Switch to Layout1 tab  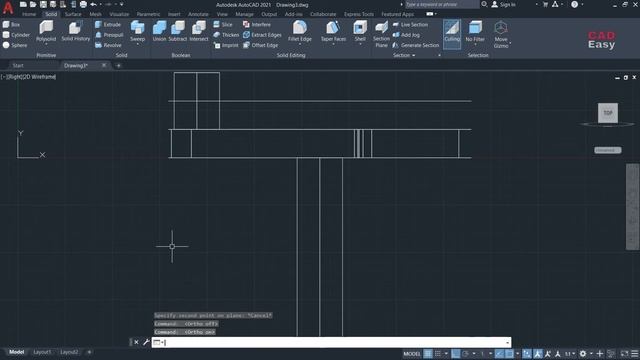[42, 352]
